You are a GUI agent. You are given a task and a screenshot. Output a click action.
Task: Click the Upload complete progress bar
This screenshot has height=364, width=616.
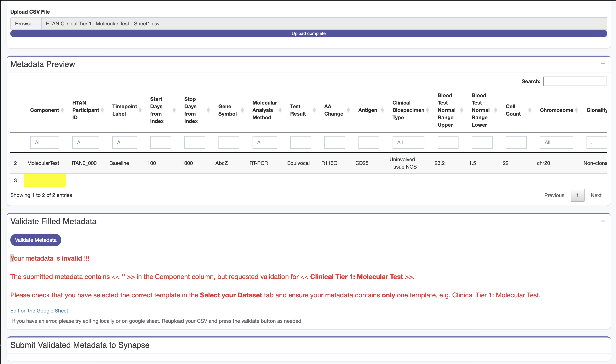pos(308,33)
